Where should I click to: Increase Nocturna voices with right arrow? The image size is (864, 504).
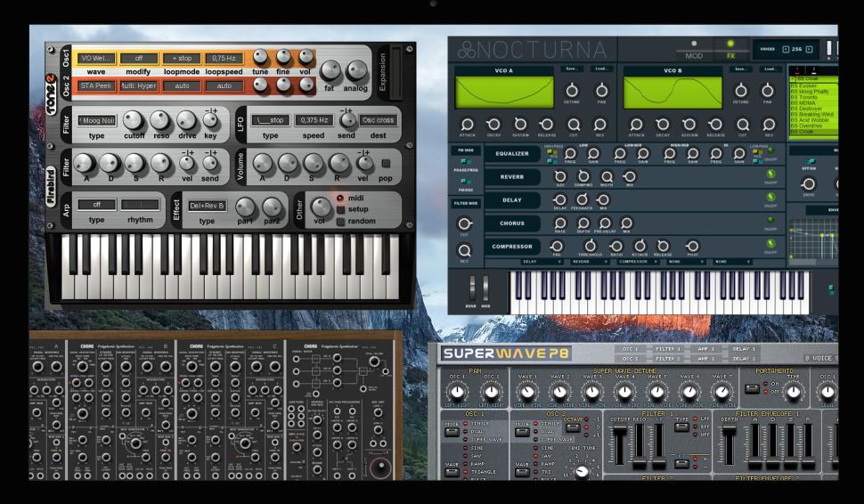pos(809,50)
